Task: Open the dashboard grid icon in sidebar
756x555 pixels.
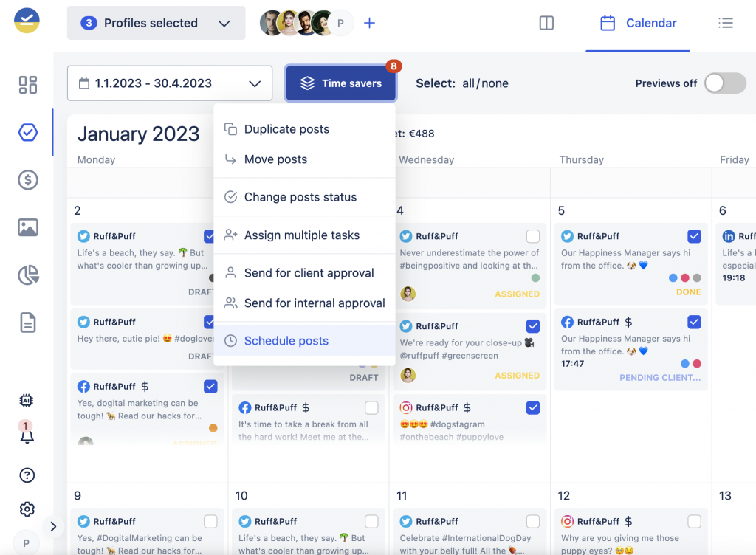Action: [28, 85]
